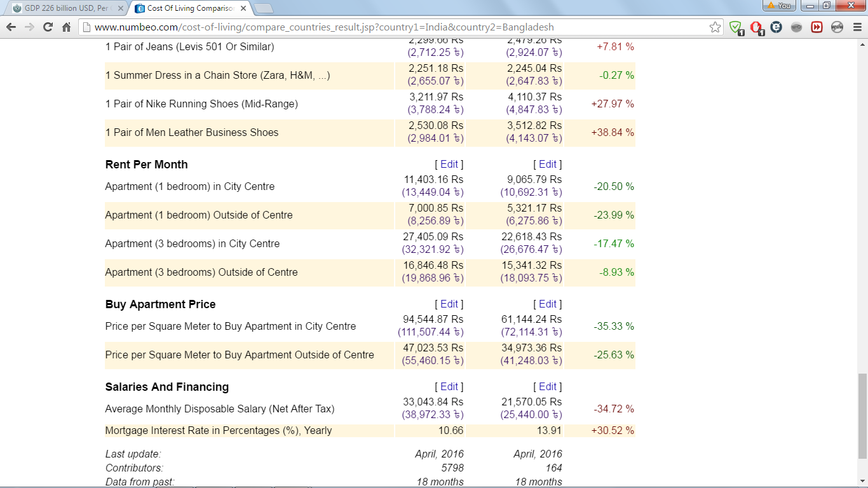Click the 5798 contributors count
868x488 pixels.
(452, 468)
